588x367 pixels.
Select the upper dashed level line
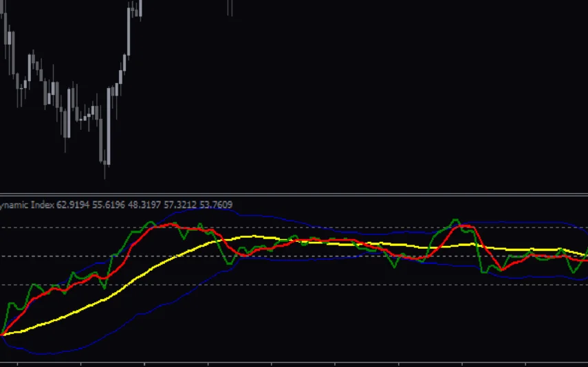coord(344,227)
